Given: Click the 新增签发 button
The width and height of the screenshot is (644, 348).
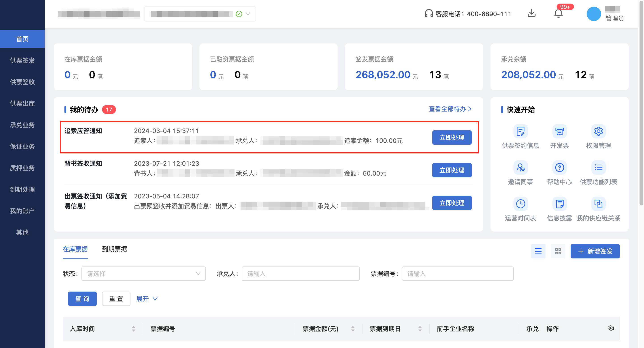Looking at the screenshot, I should 595,251.
